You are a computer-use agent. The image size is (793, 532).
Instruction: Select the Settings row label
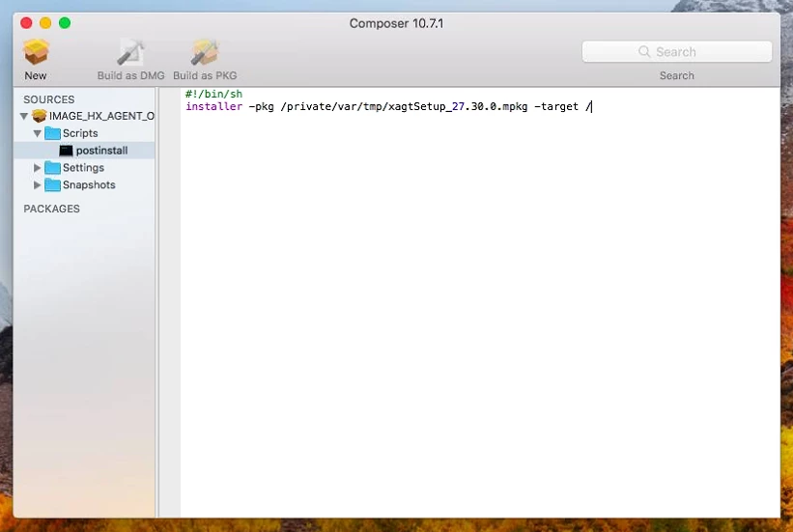(83, 168)
